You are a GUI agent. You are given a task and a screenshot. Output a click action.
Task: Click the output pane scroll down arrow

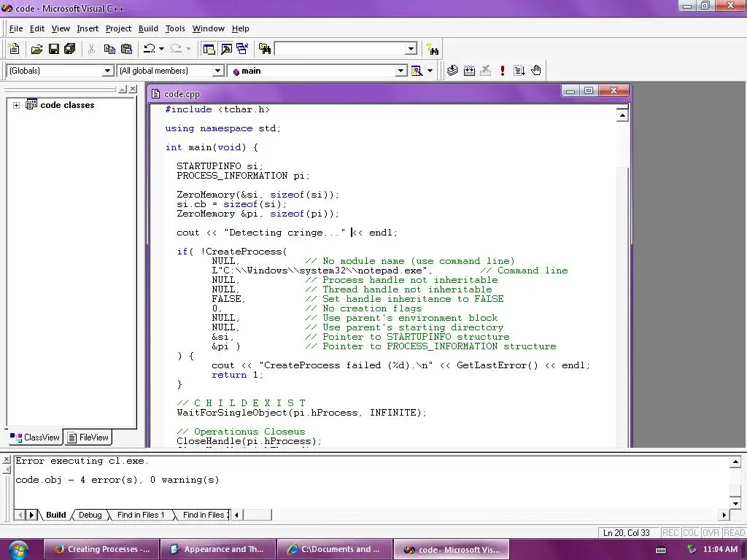pos(735,503)
